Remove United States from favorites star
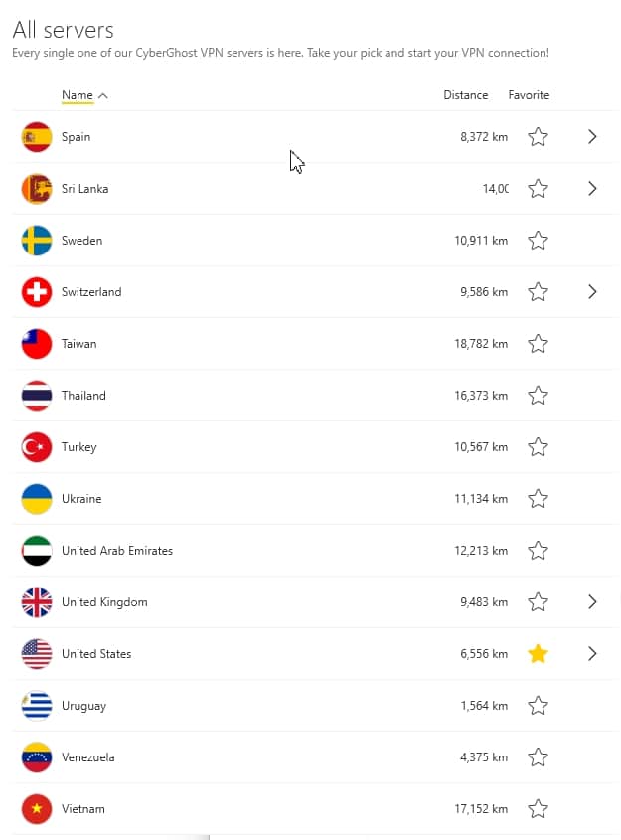This screenshot has width=621, height=840. pos(538,653)
